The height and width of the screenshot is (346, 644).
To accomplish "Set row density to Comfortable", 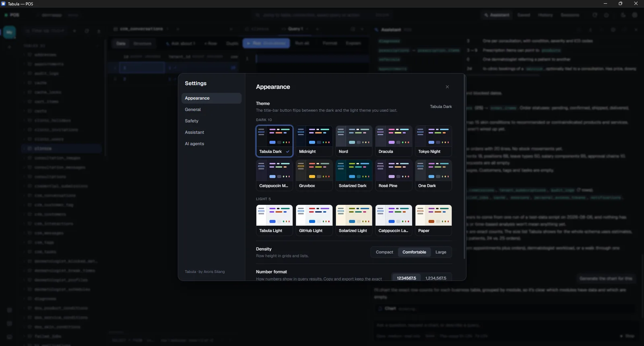I will tap(414, 252).
